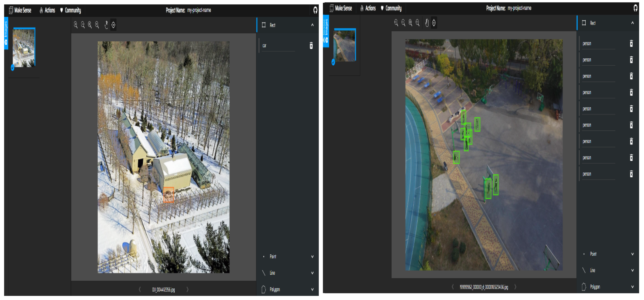Collapse Rect section in right window
Viewport: 644px width, 300px height.
pyautogui.click(x=632, y=23)
